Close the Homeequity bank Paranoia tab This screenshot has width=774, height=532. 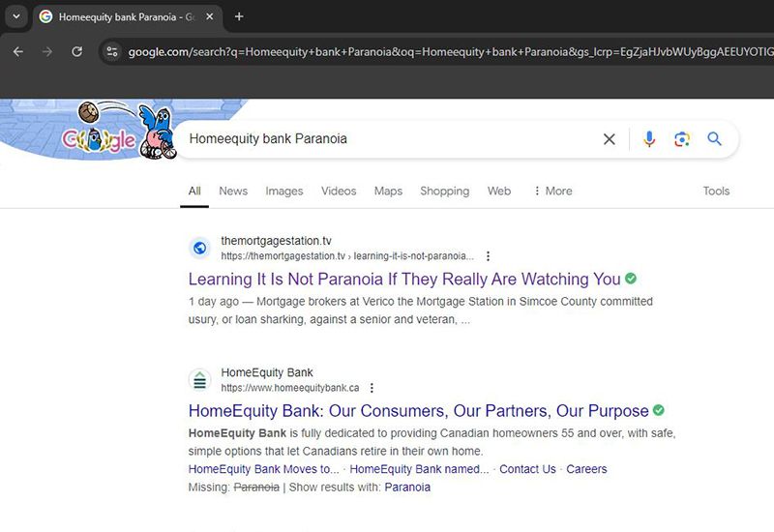click(x=210, y=16)
